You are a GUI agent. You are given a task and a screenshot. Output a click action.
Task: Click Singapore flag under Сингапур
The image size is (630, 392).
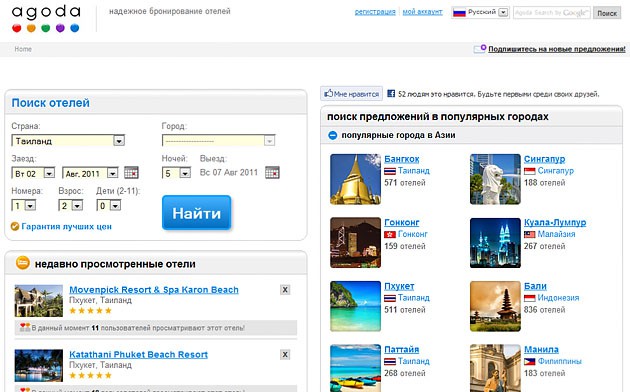pos(530,171)
